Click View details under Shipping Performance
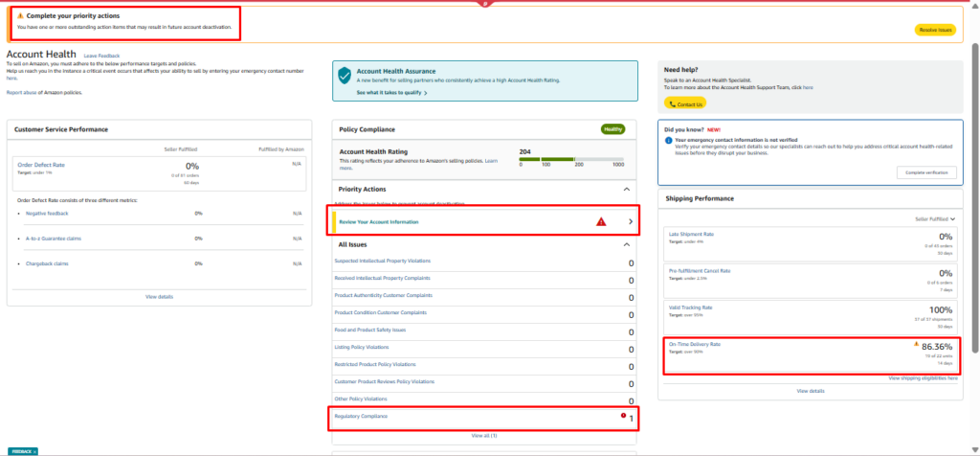 tap(811, 391)
